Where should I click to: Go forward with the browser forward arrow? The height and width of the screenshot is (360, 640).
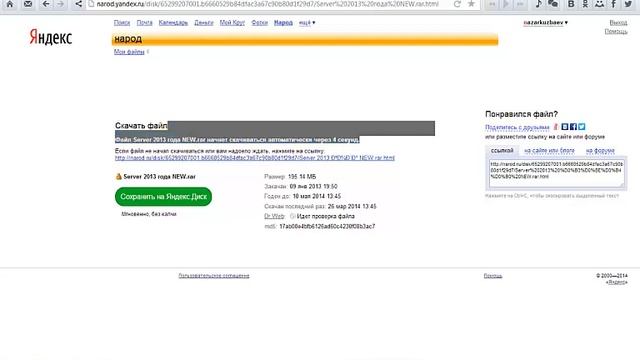point(60,4)
